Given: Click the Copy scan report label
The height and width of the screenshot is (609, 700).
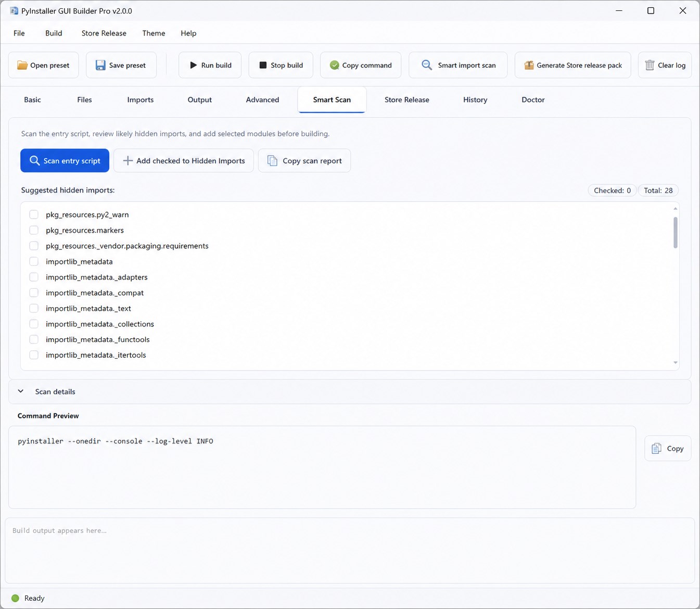Looking at the screenshot, I should (x=312, y=161).
